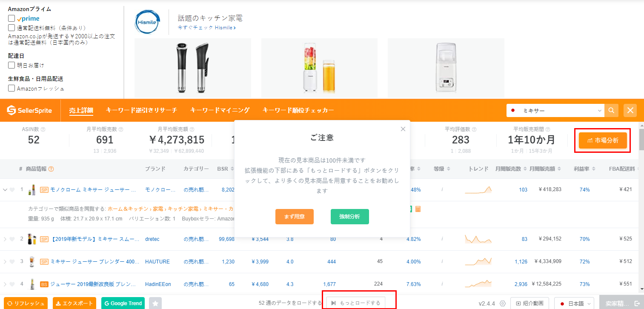The image size is (644, 309).
Task: Check 明日お届け checkbox
Action: click(11, 65)
